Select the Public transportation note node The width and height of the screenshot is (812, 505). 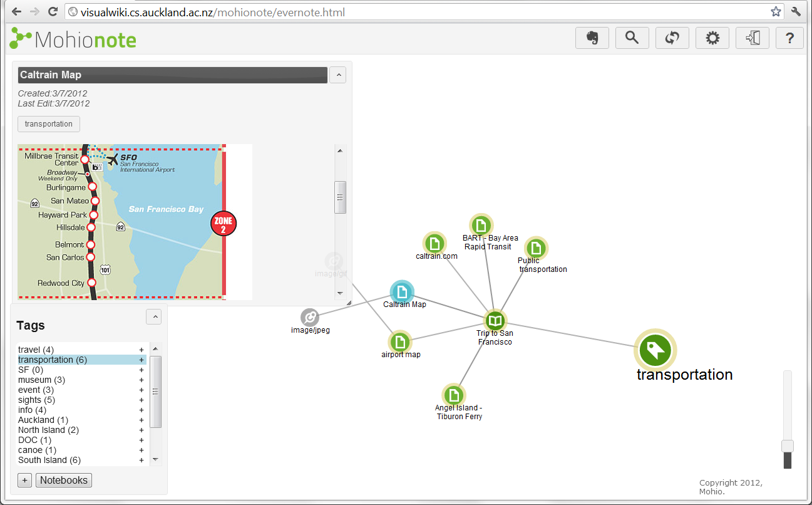coord(536,248)
